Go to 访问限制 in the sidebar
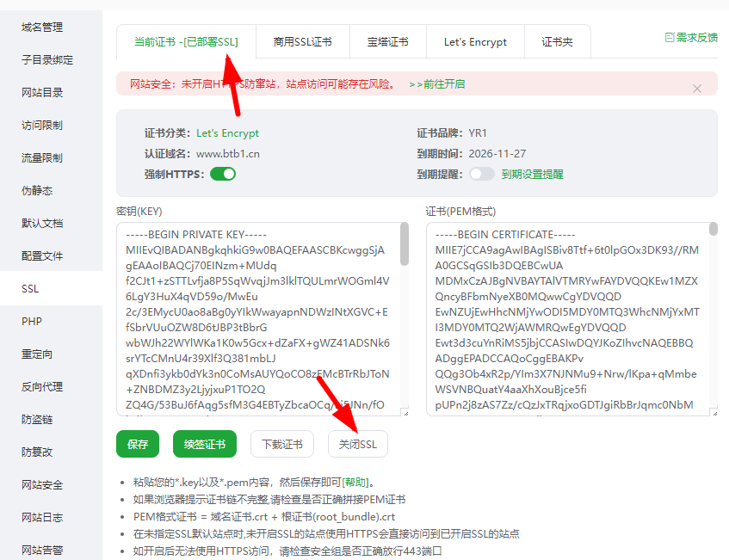The width and height of the screenshot is (729, 560). (42, 125)
